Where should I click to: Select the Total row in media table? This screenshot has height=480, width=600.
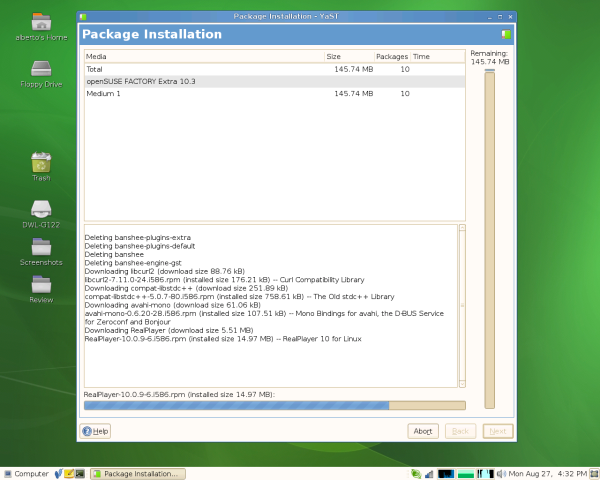pyautogui.click(x=275, y=69)
